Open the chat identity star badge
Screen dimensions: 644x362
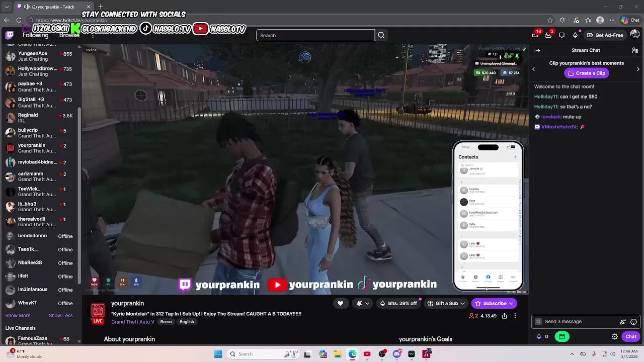click(x=538, y=321)
